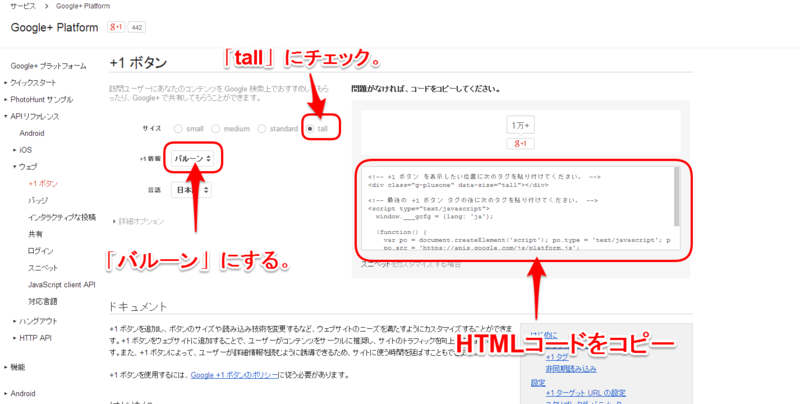The height and width of the screenshot is (404, 800).
Task: Select the small size radio button
Action: click(x=178, y=129)
